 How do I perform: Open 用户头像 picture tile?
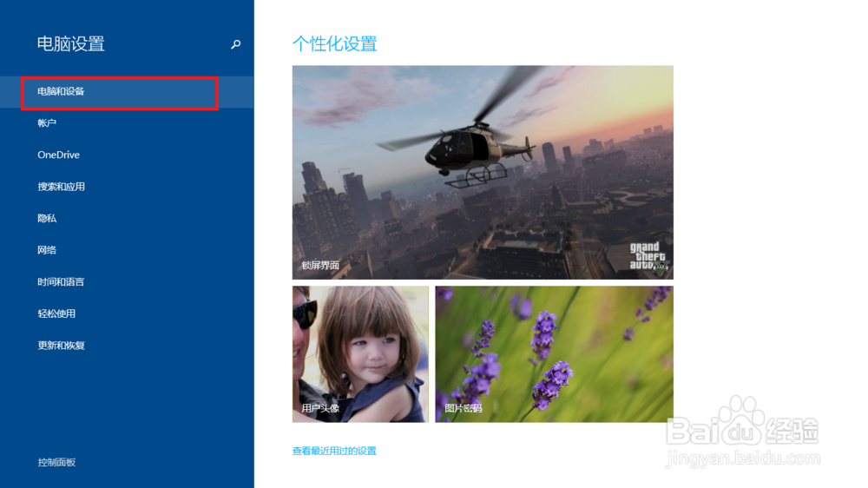[x=360, y=354]
